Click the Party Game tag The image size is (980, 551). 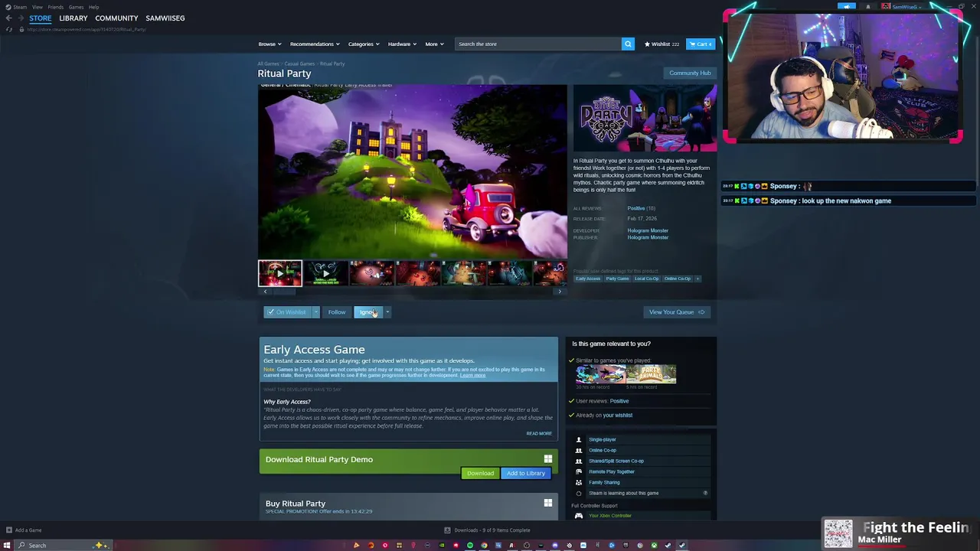tap(617, 279)
